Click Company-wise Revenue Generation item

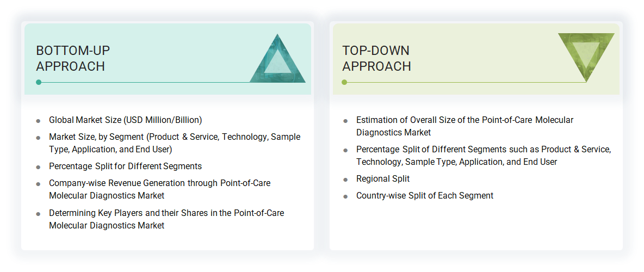click(159, 189)
